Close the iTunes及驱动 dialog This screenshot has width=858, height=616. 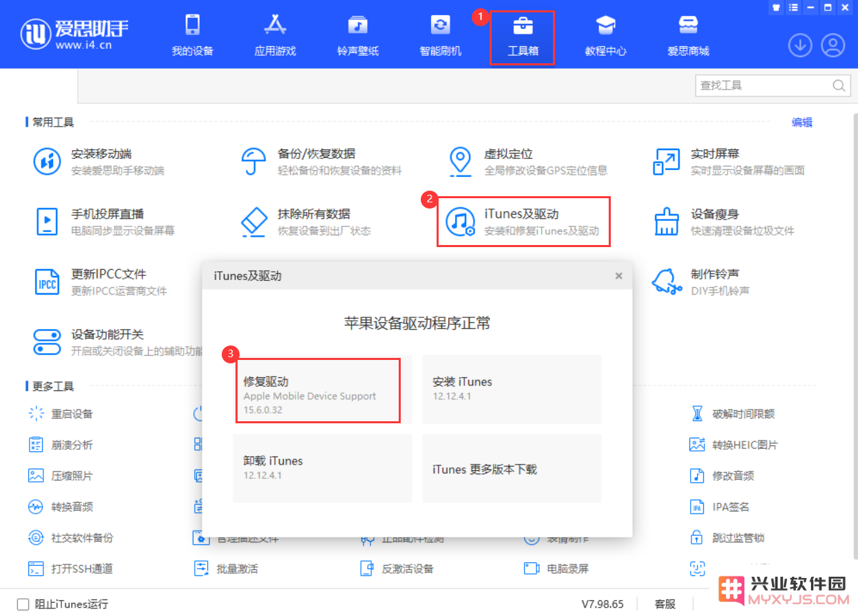[x=618, y=276]
